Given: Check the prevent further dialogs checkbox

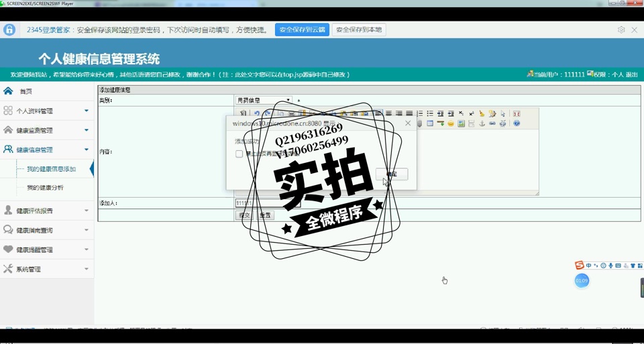Looking at the screenshot, I should (239, 154).
